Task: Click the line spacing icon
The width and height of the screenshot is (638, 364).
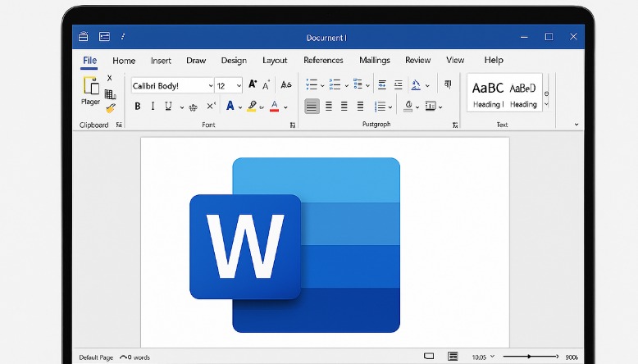Action: (380, 107)
